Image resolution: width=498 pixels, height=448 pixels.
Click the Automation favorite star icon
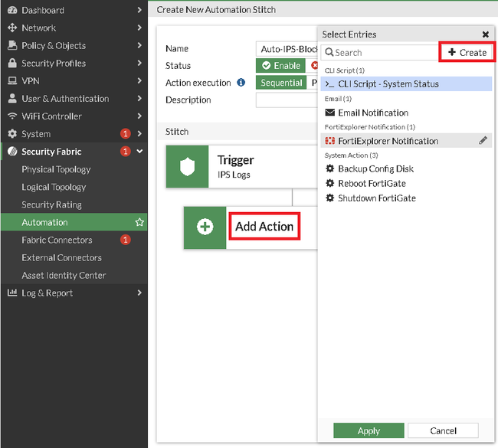tap(139, 222)
